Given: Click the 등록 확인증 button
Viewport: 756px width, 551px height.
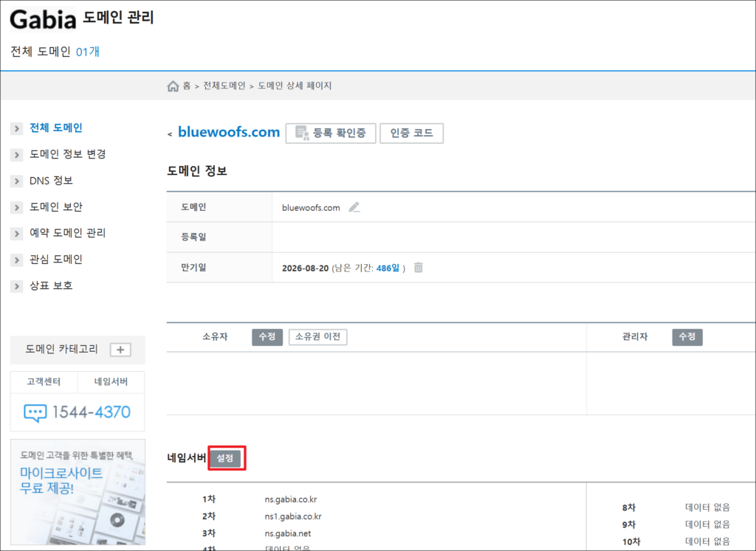Looking at the screenshot, I should pos(331,133).
